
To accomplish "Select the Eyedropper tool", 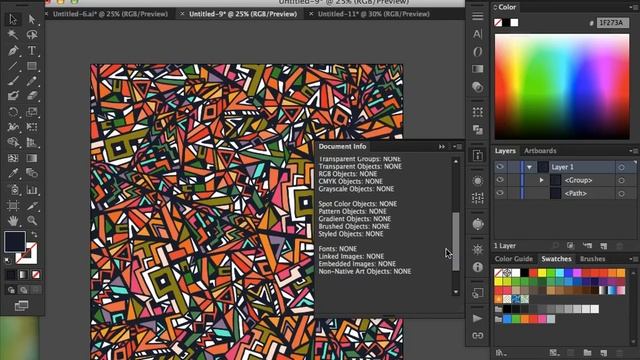I will tap(13, 173).
